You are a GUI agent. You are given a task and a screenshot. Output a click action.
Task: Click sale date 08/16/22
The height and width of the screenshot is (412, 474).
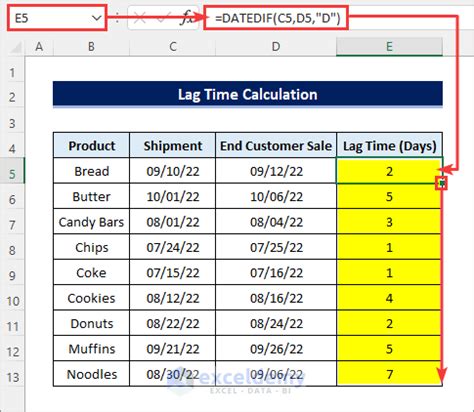[276, 298]
